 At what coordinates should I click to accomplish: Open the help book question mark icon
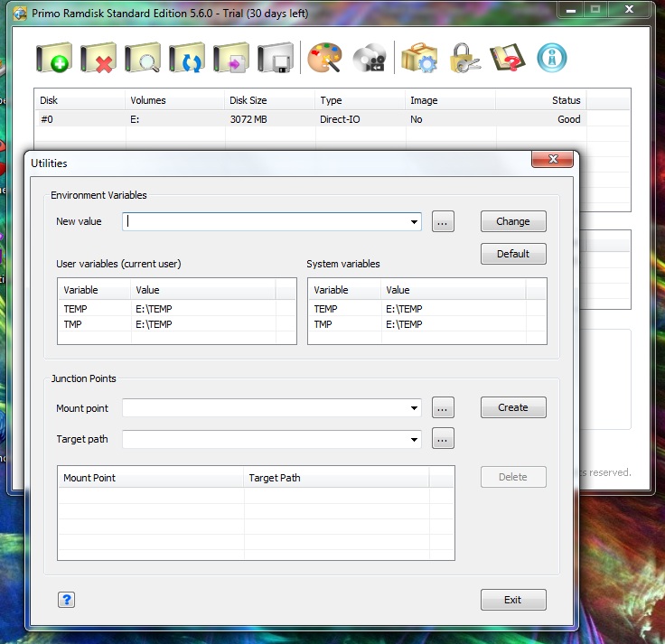[x=508, y=58]
